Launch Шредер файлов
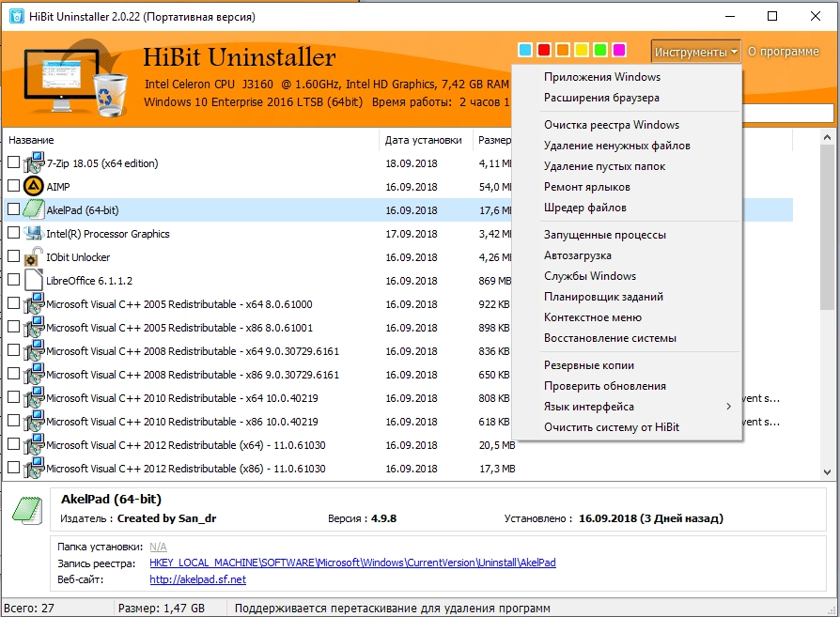The width and height of the screenshot is (840, 617). (x=627, y=208)
